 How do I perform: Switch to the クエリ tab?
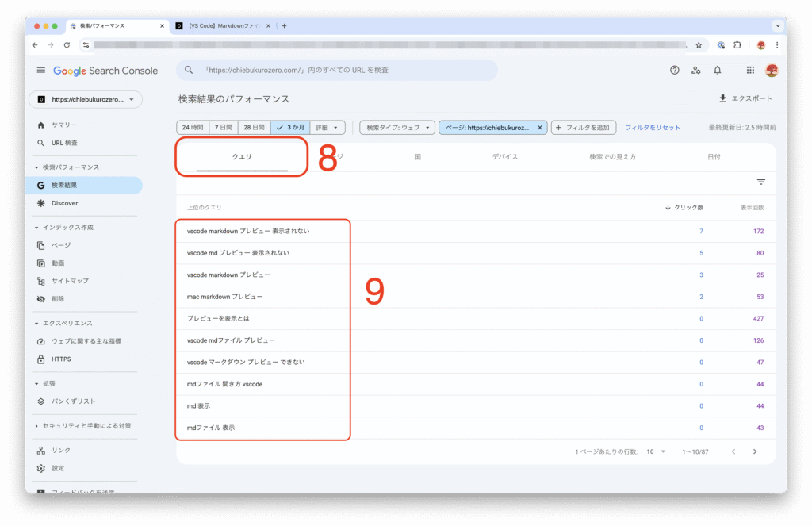[242, 157]
